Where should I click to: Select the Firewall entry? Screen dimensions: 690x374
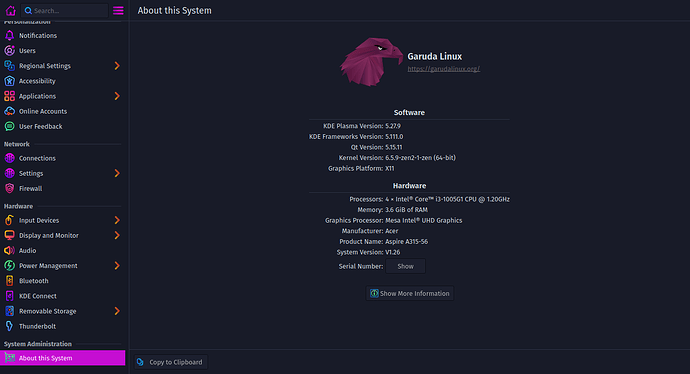(x=30, y=188)
